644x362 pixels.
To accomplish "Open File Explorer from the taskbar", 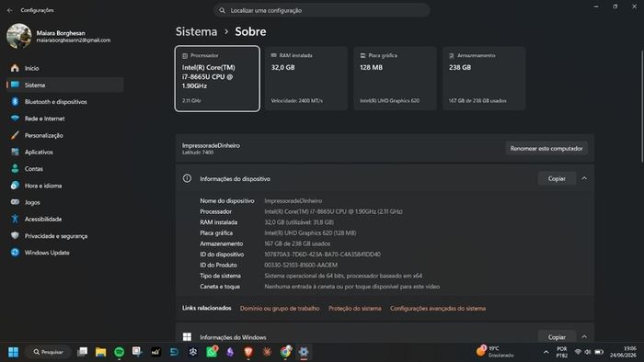I will point(100,352).
